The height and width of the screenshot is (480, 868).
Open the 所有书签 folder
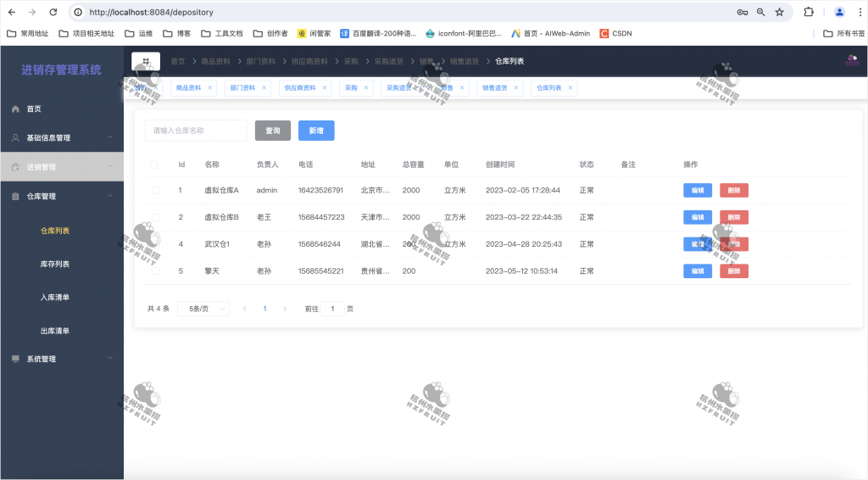click(x=843, y=34)
